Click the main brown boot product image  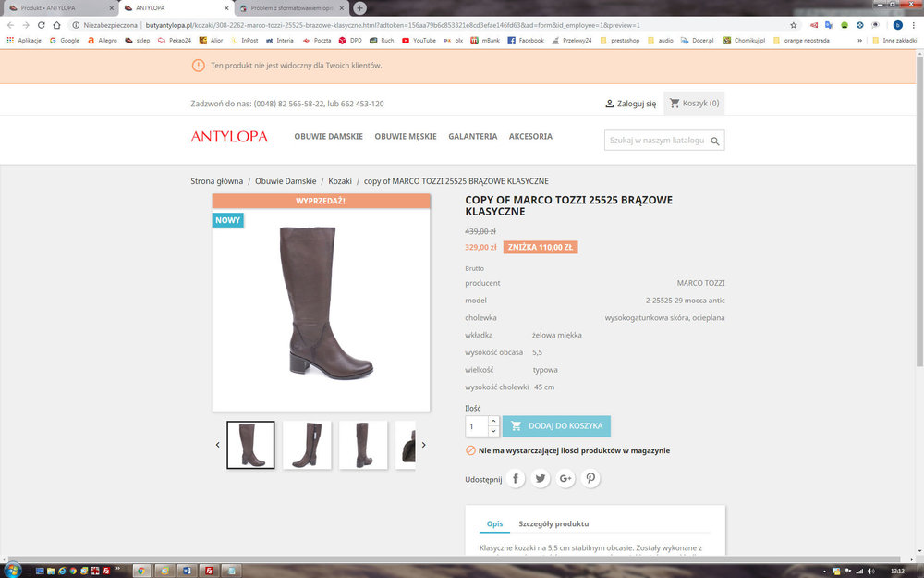322,302
